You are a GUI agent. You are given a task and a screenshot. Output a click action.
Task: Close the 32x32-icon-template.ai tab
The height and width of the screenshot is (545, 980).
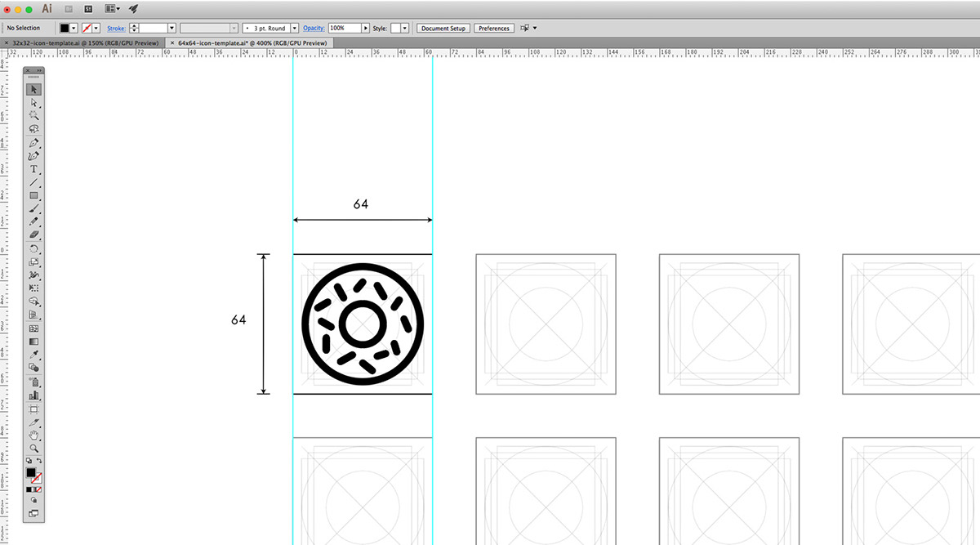[7, 42]
